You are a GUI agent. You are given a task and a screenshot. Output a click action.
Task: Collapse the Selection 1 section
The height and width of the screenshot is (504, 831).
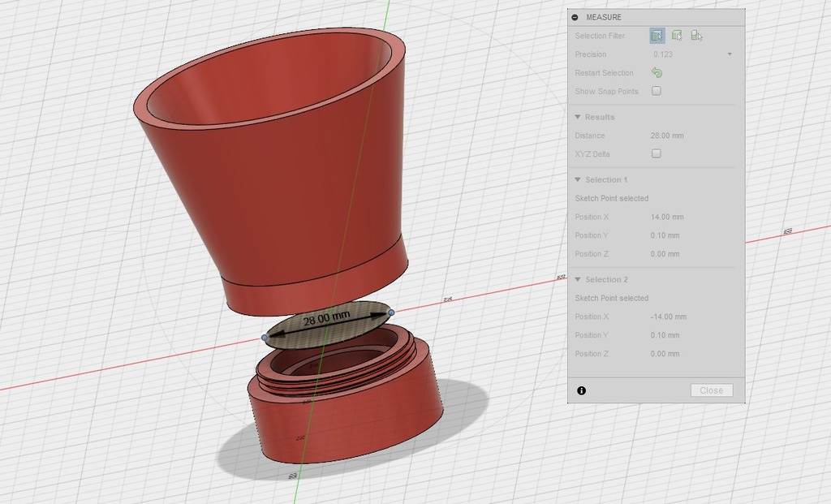[x=578, y=179]
